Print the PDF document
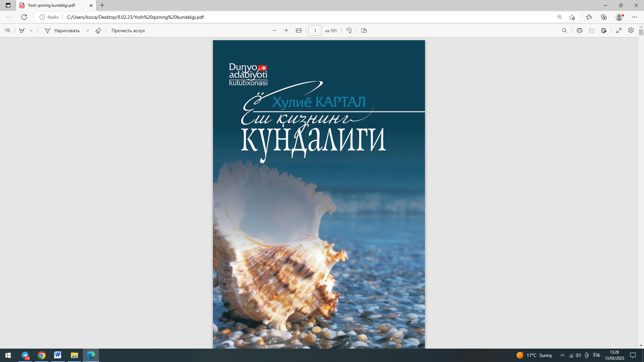 tap(579, 31)
